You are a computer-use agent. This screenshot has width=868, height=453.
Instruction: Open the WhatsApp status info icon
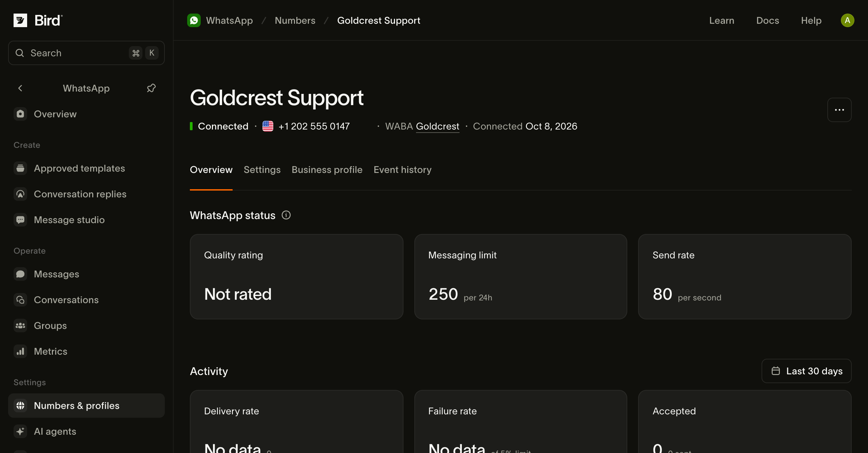coord(286,215)
